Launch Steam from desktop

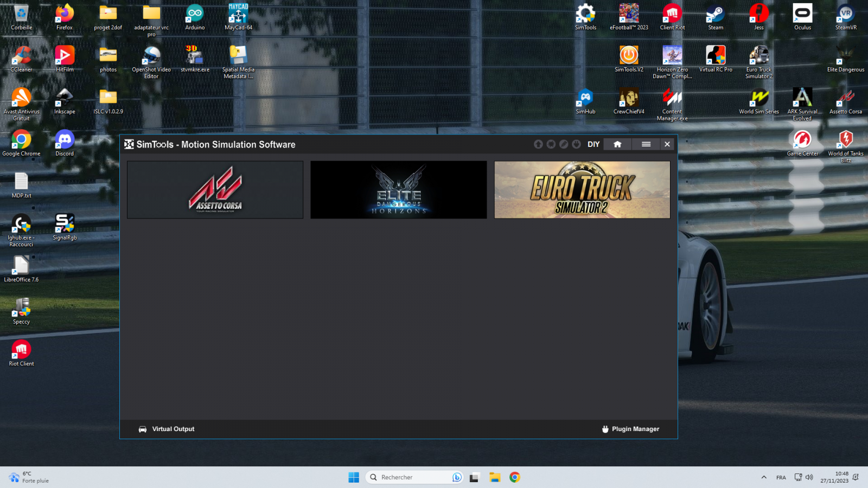(x=716, y=17)
